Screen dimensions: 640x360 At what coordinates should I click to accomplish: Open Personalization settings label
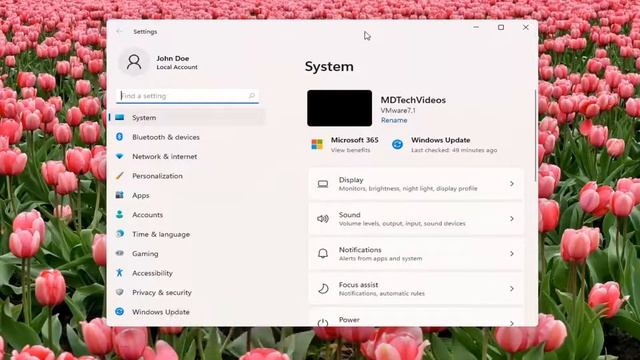click(157, 176)
